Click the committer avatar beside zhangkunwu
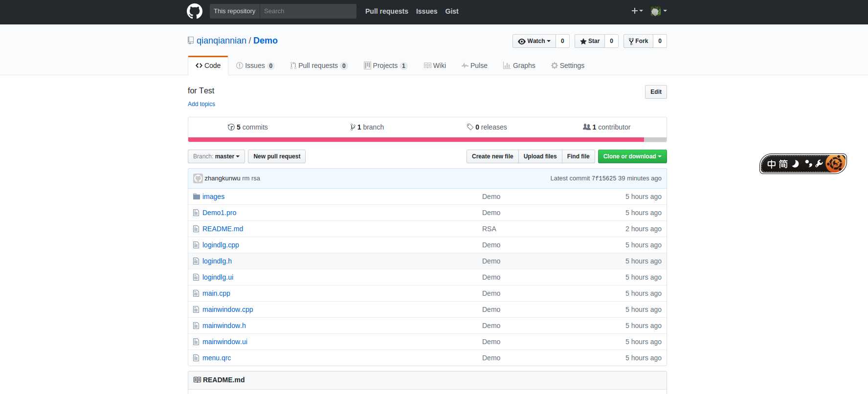The width and height of the screenshot is (868, 394). pos(198,178)
